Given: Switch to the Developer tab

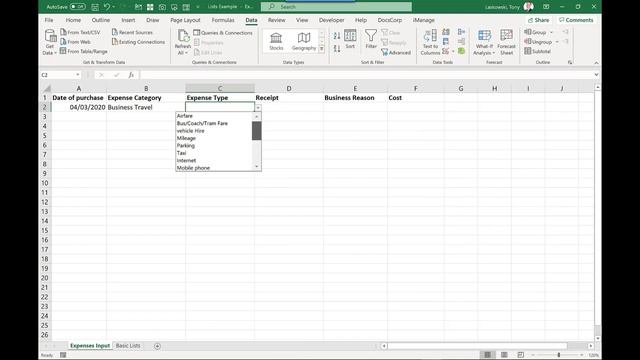Looking at the screenshot, I should point(331,20).
